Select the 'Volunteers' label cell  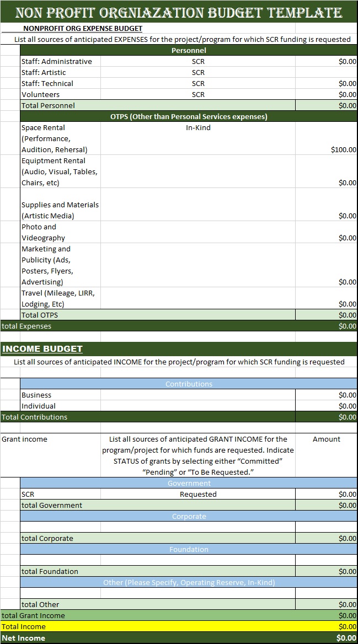tap(61, 94)
